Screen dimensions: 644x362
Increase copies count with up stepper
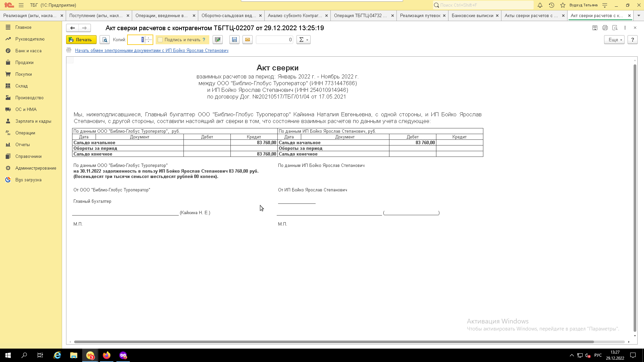point(149,38)
